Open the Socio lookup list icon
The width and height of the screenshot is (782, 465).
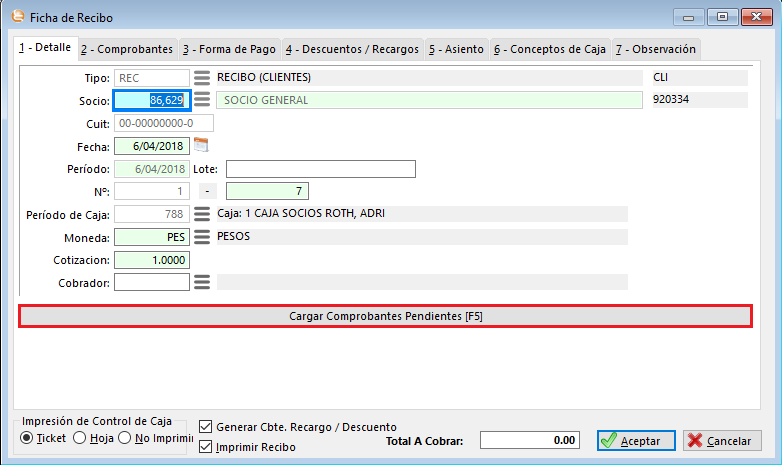(x=202, y=100)
